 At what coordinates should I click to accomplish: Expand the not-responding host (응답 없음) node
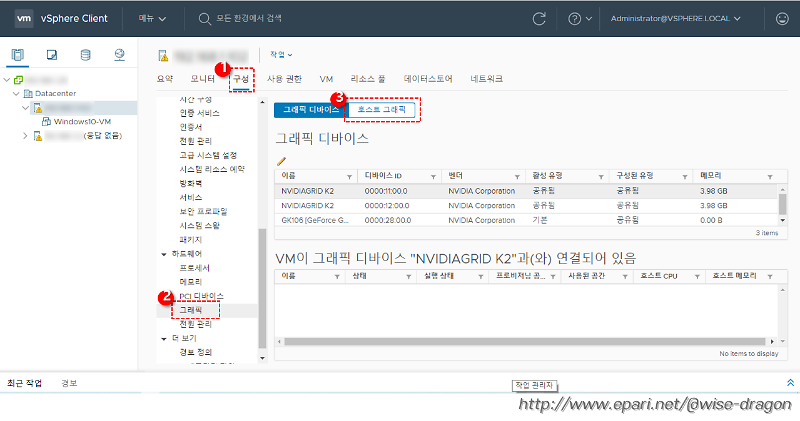coord(26,136)
